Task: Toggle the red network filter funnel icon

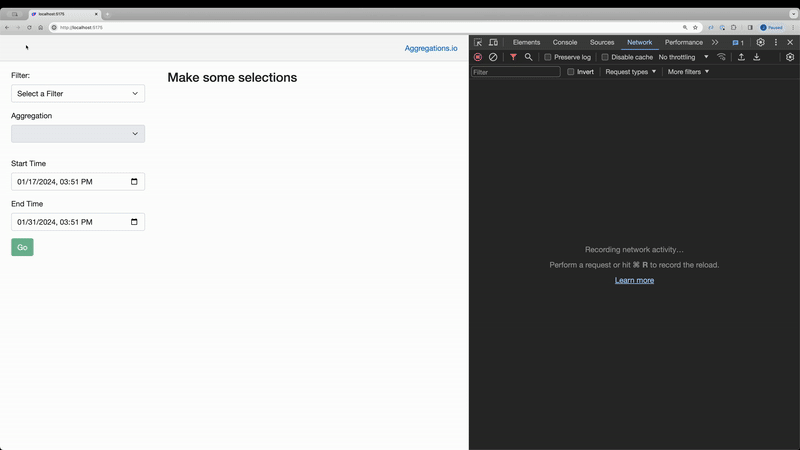Action: 513,57
